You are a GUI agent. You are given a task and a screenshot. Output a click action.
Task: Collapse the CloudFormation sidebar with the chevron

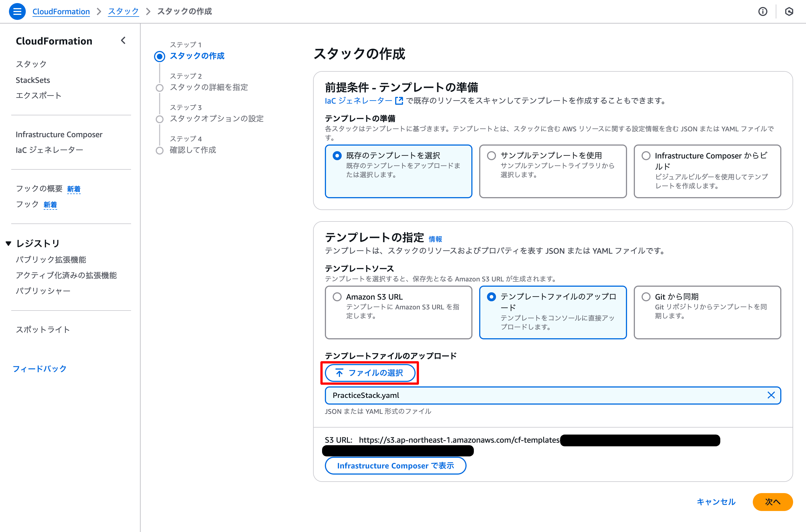(123, 40)
